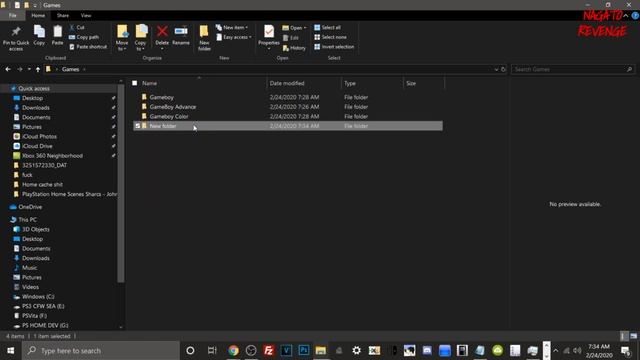Open Windows (C:) drive in sidebar

[38, 297]
